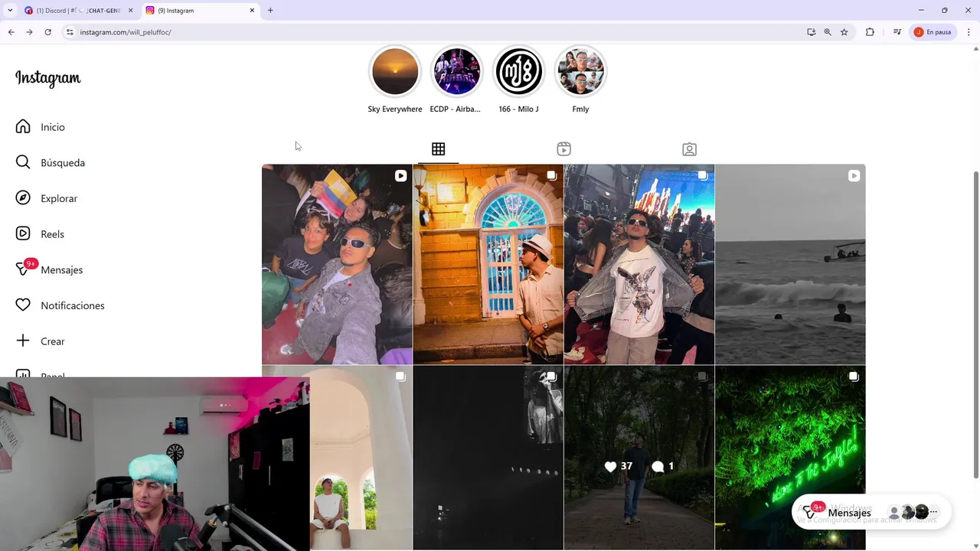This screenshot has width=980, height=551.
Task: Switch to the Reels profile tab
Action: pos(563,149)
